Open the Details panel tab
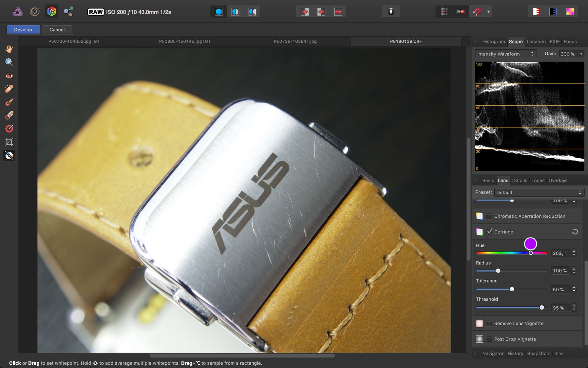The image size is (588, 368). coord(520,180)
